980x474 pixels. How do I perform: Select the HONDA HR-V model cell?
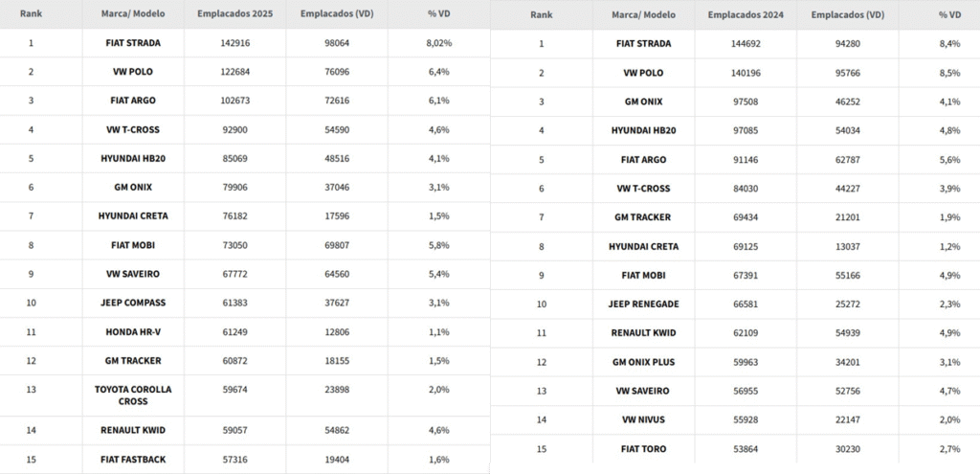(x=133, y=331)
